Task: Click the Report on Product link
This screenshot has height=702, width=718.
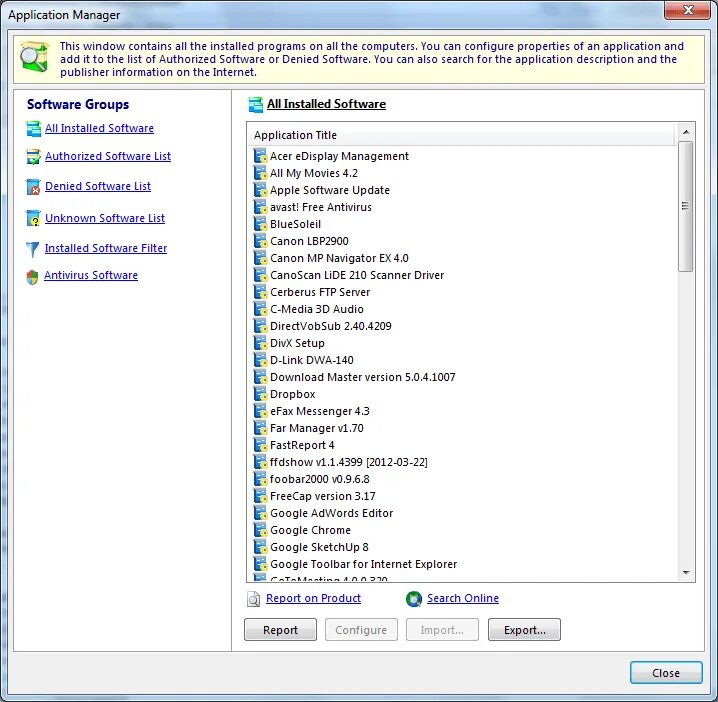Action: [x=313, y=598]
